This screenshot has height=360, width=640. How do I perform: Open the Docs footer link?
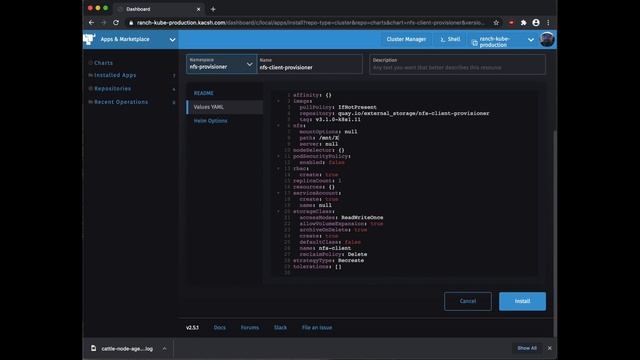[220, 327]
